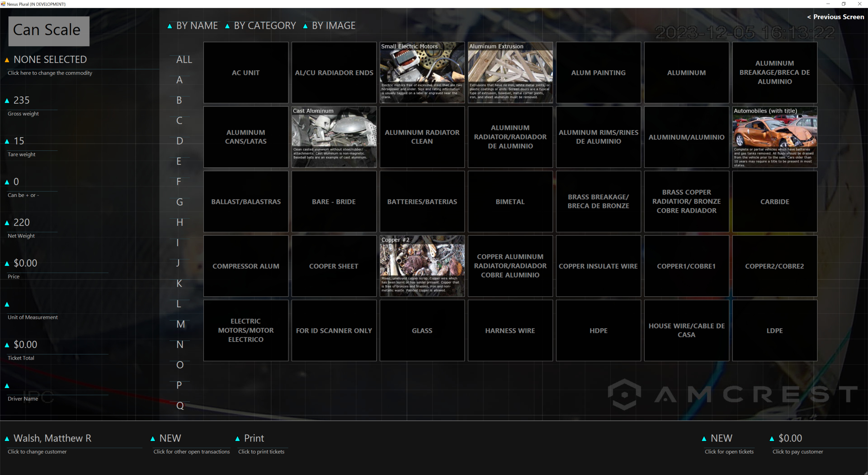Click the cyan triangle beside BY NAME
Screen dimensions: 868x475
(x=170, y=26)
